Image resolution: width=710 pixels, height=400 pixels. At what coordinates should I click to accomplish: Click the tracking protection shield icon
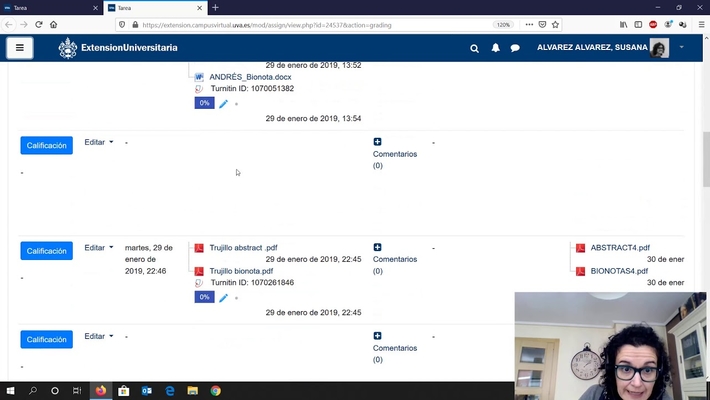[x=122, y=25]
